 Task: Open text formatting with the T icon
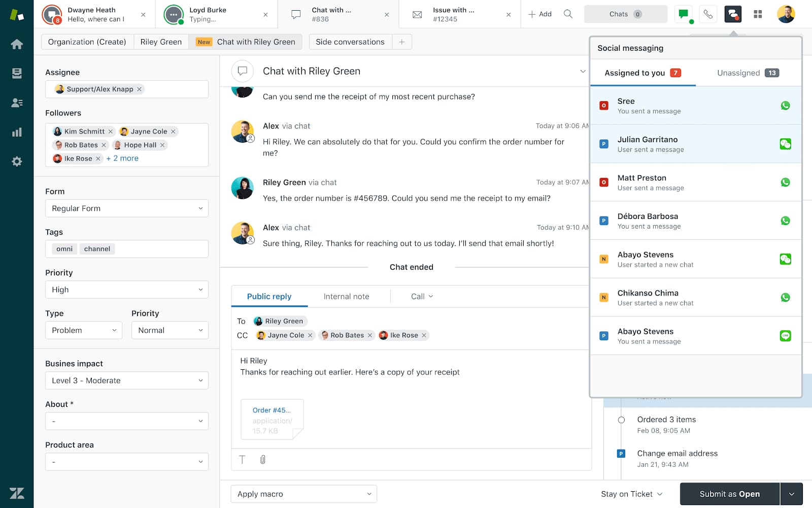pos(243,459)
